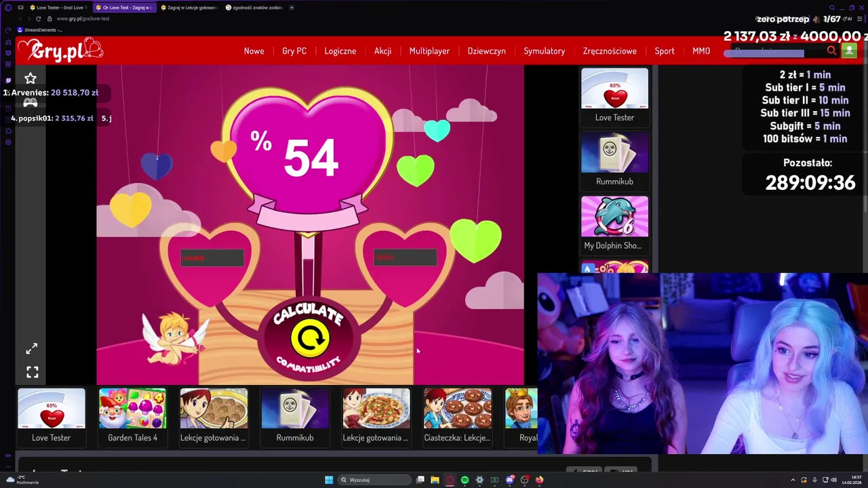
Task: Click the cupid angel character
Action: pyautogui.click(x=174, y=338)
